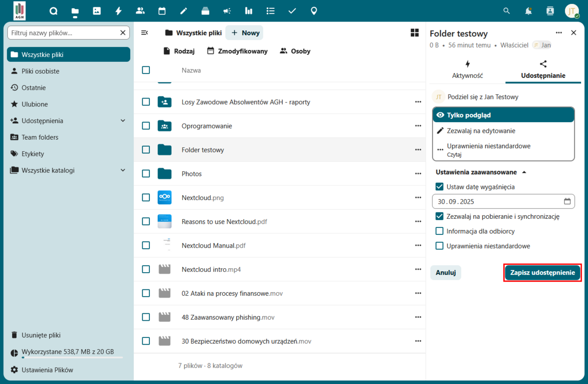588x384 pixels.
Task: Click the Anuluj button
Action: (x=446, y=273)
